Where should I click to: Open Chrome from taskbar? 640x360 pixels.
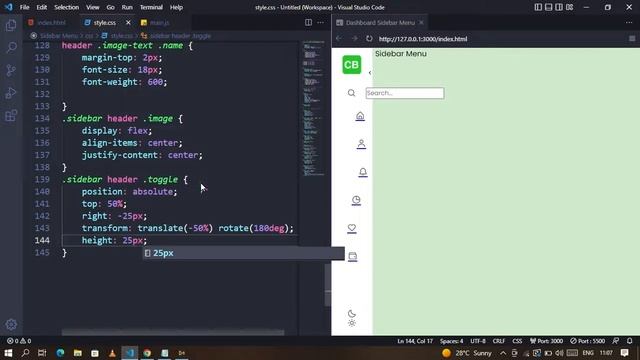tap(147, 353)
